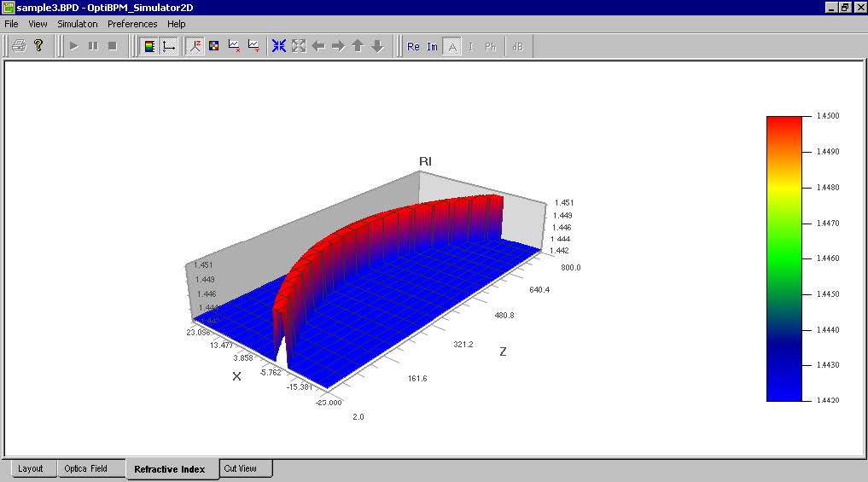Viewport: 868px width, 482px height.
Task: Click the Print icon in toolbar
Action: [x=19, y=46]
